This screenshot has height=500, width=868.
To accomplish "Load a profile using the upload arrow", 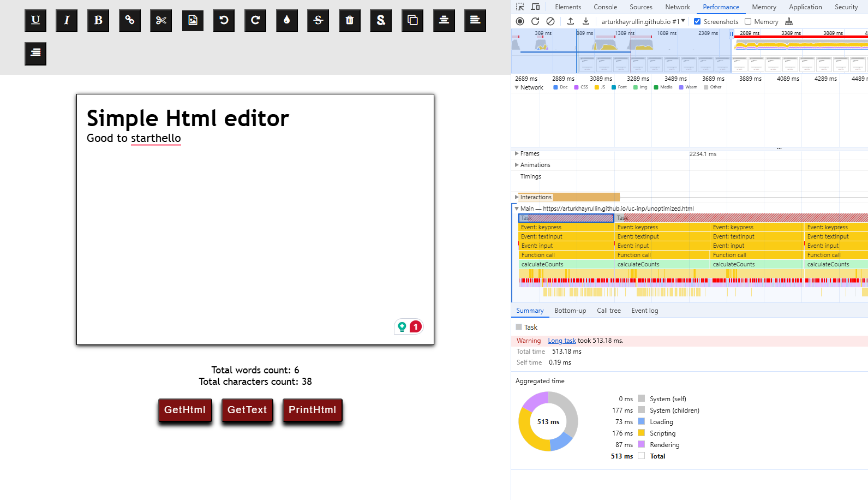I will pyautogui.click(x=571, y=21).
